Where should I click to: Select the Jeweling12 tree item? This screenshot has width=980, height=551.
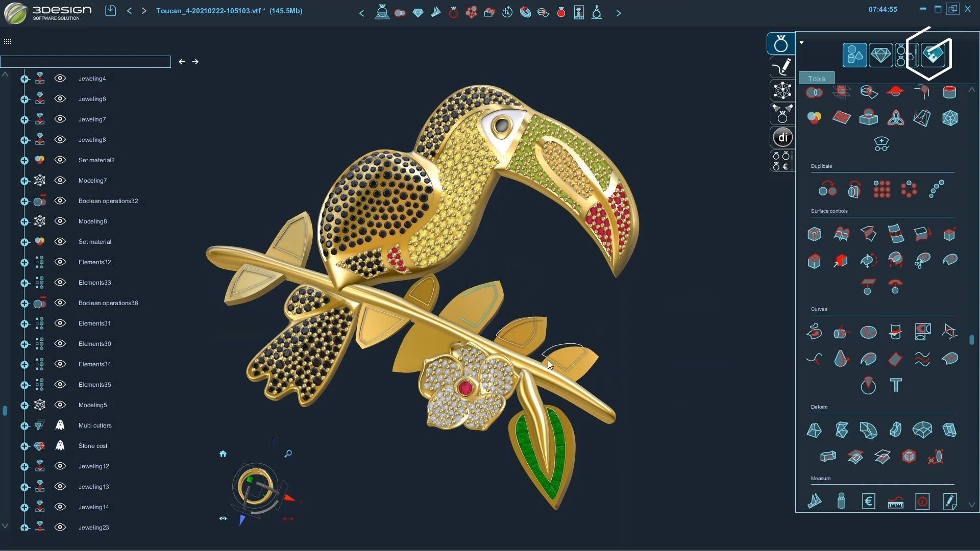tap(93, 466)
